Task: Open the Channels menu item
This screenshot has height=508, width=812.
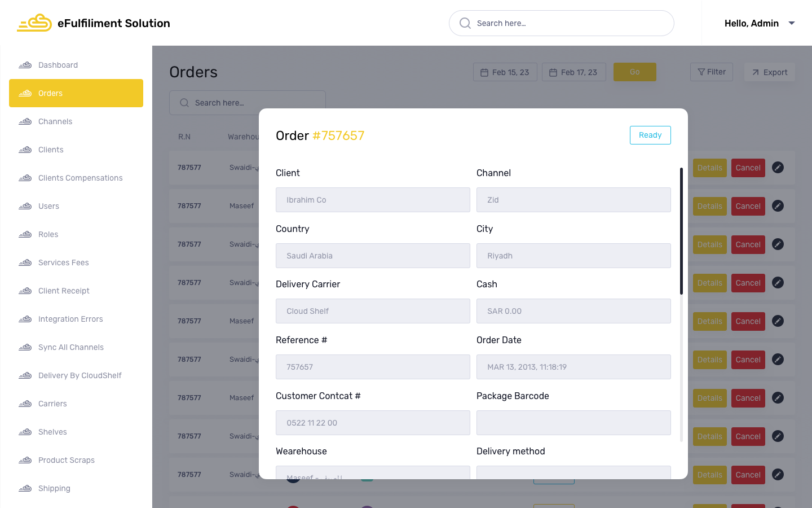Action: [55, 121]
